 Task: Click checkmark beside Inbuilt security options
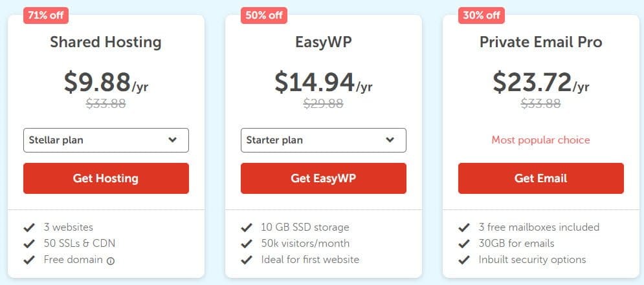(463, 260)
